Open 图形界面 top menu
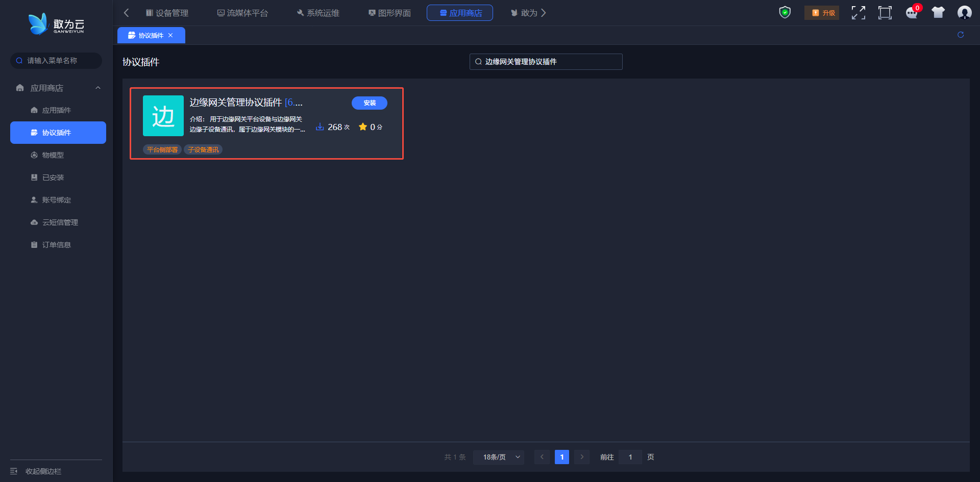The height and width of the screenshot is (482, 980). click(389, 13)
